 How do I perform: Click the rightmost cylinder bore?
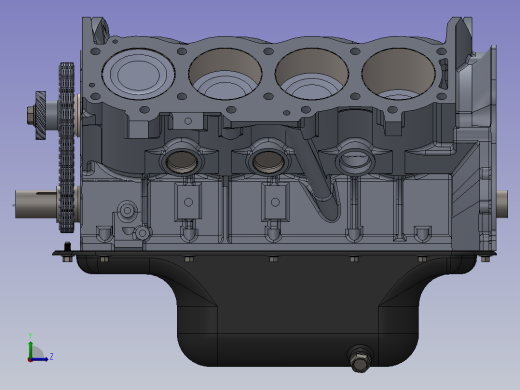pos(399,74)
